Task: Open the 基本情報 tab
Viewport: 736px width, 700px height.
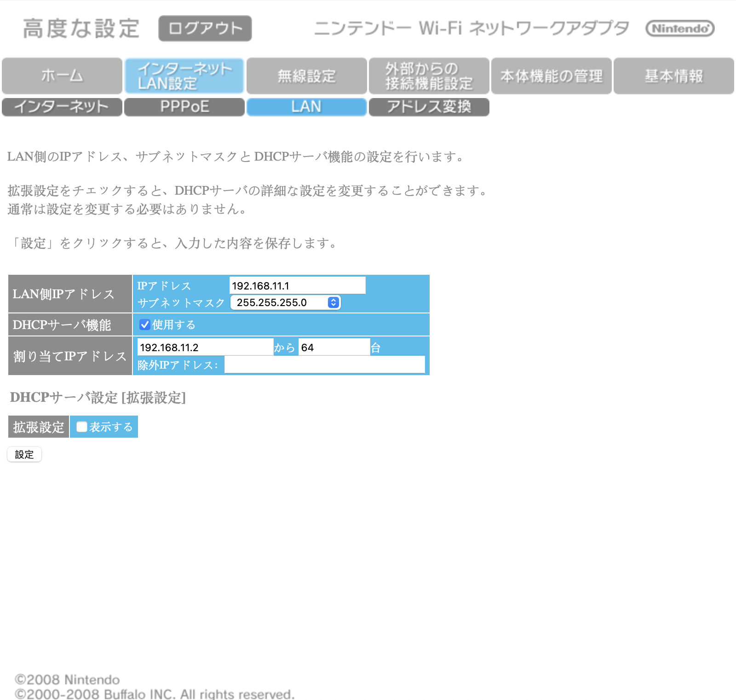Action: coord(674,76)
